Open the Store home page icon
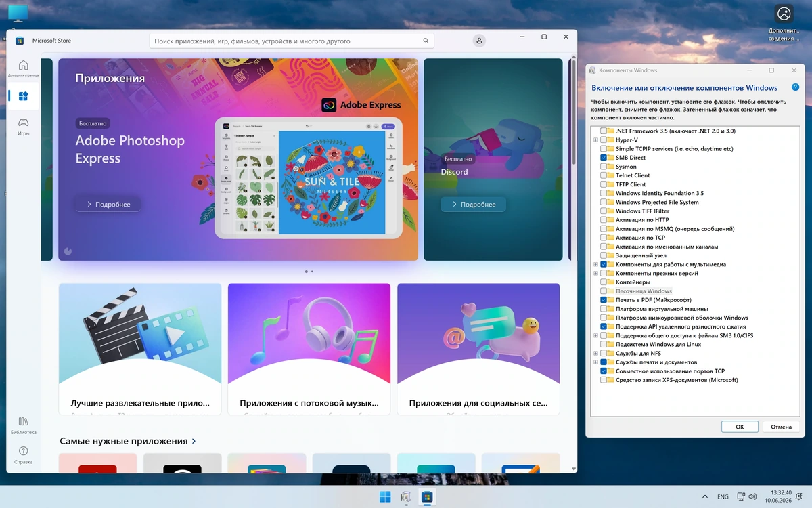This screenshot has width=812, height=508. [x=23, y=66]
